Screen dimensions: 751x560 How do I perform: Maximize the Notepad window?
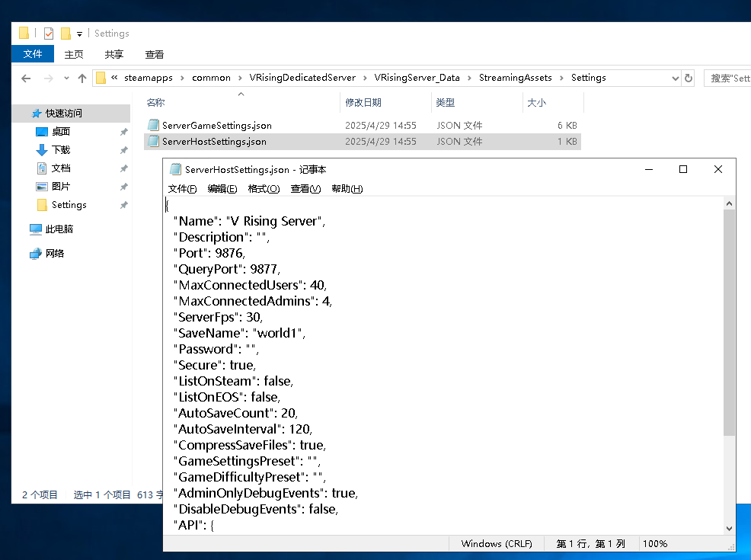[x=683, y=169]
